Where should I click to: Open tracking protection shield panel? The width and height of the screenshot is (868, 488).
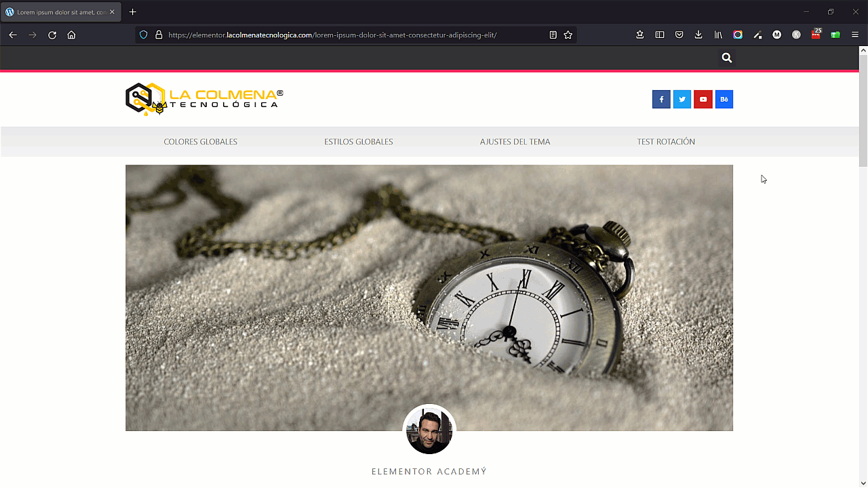(x=143, y=35)
